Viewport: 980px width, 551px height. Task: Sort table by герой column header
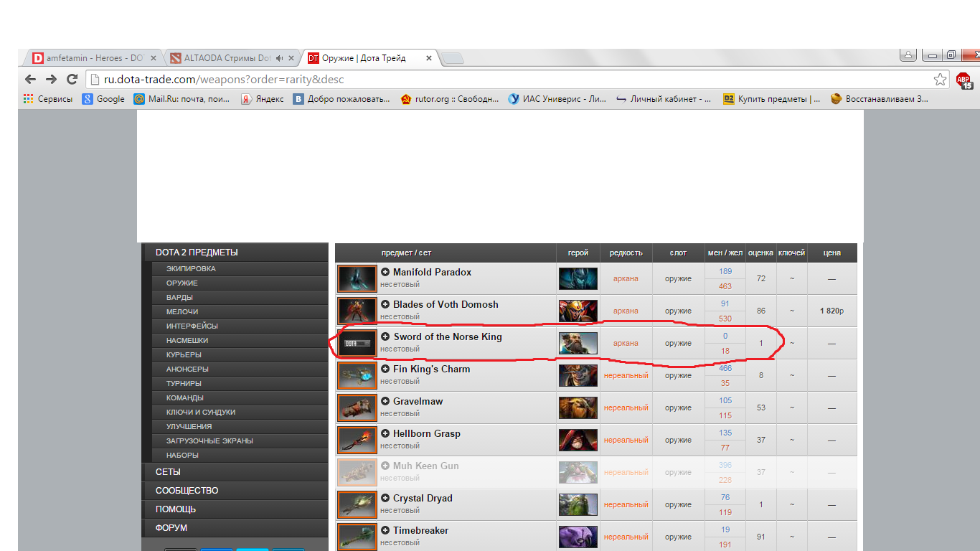click(578, 253)
